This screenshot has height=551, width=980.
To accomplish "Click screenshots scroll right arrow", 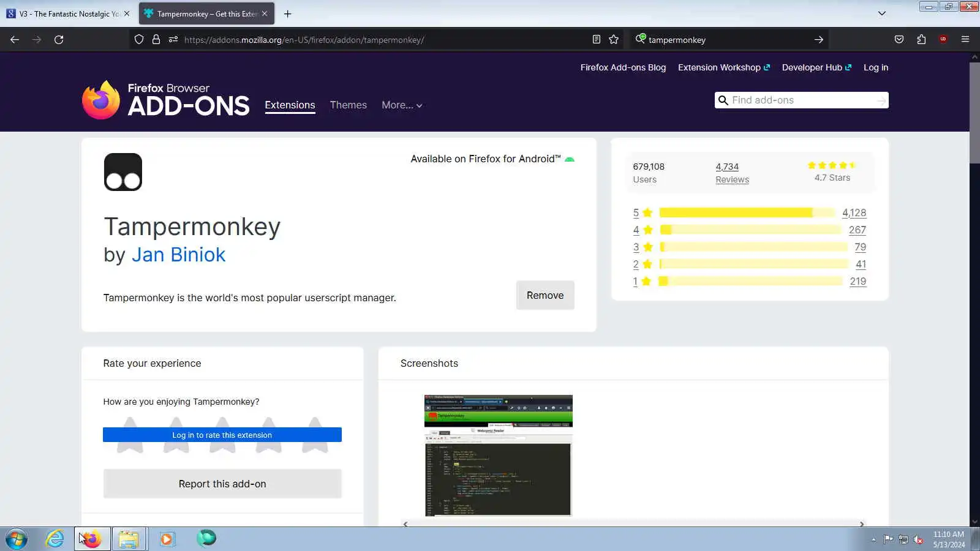I will 862,524.
